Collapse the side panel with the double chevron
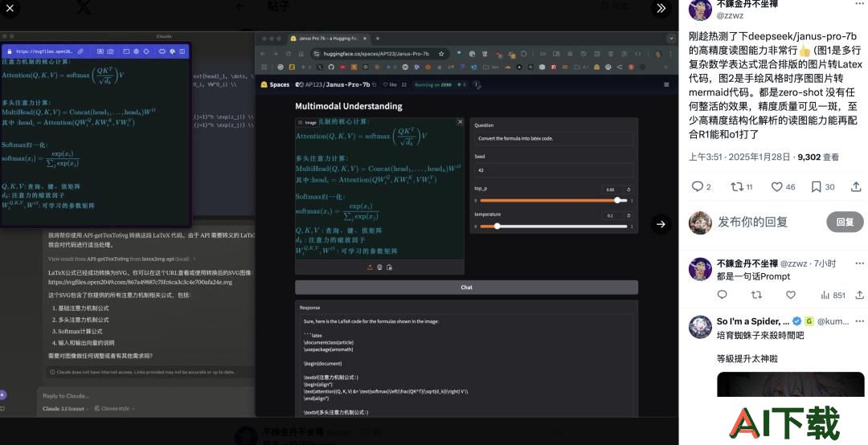Screen dimensions: 868x445 point(661,8)
